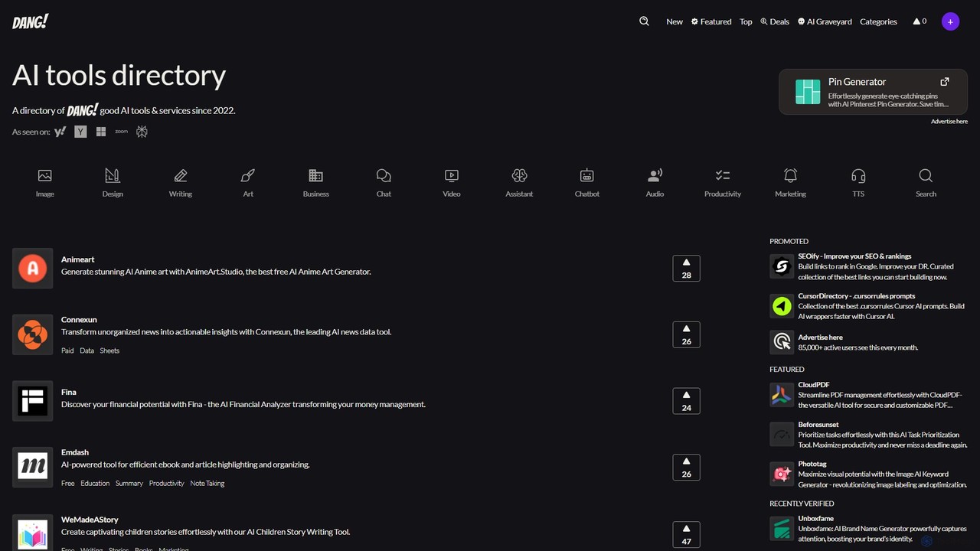Click the Animeart logo thumbnail
The image size is (980, 551).
[x=33, y=269]
